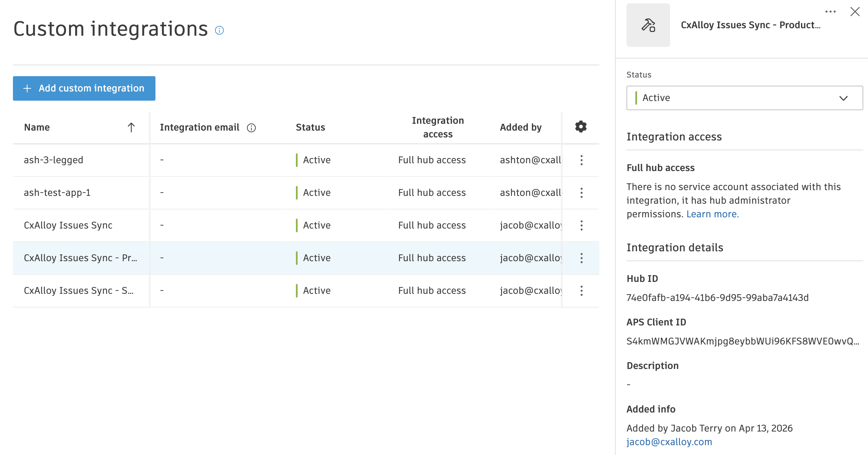Screen dimensions: 868x455
Task: Click jacob@cxalloy.com email link
Action: pyautogui.click(x=669, y=442)
